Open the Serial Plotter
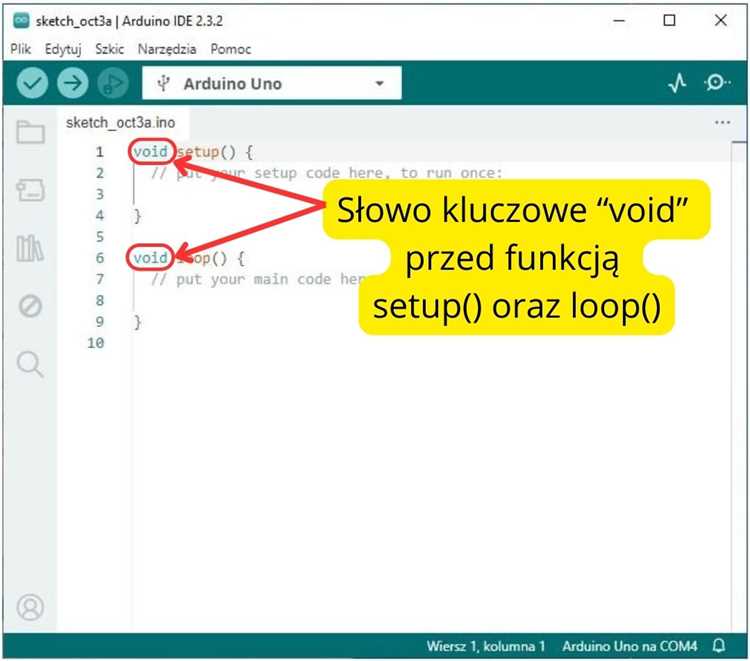This screenshot has height=661, width=750. (677, 83)
